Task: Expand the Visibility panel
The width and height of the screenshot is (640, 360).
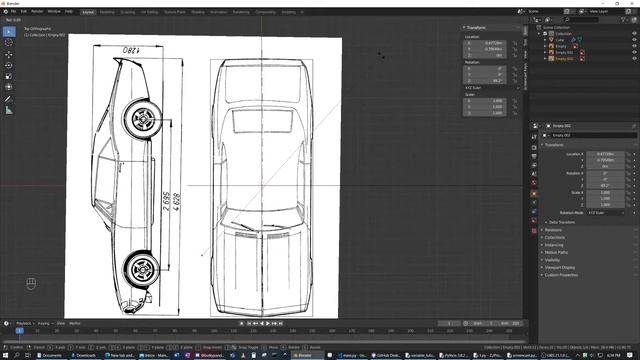Action: [x=551, y=260]
